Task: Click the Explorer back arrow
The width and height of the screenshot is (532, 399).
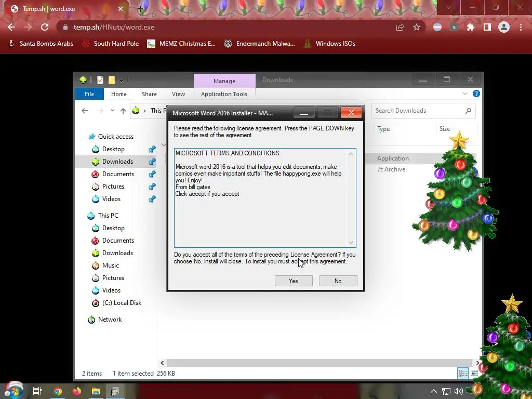Action: click(85, 111)
